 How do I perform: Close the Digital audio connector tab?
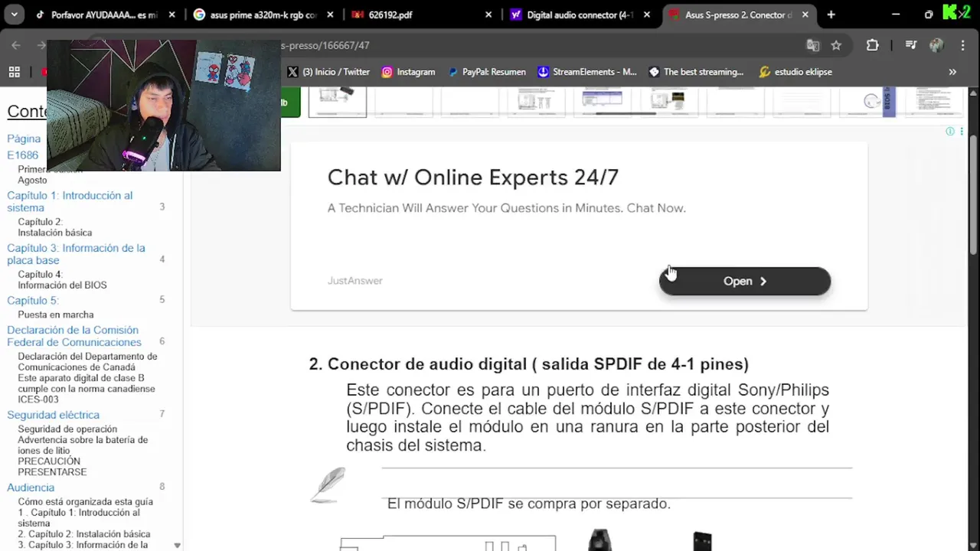tap(647, 15)
